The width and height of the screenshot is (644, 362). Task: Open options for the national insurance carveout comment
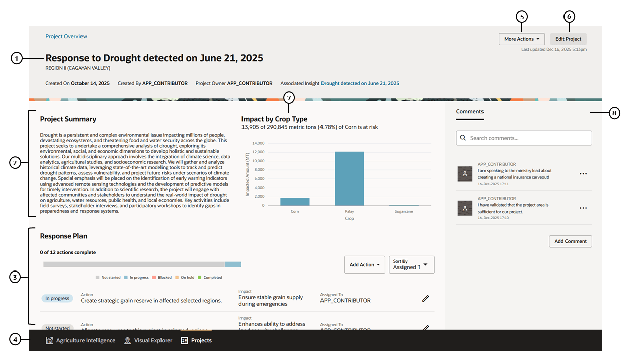[x=583, y=174]
